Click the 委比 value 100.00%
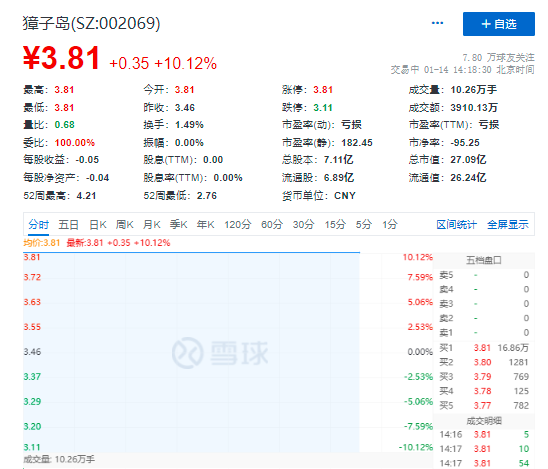This screenshot has width=548, height=469. (x=74, y=143)
